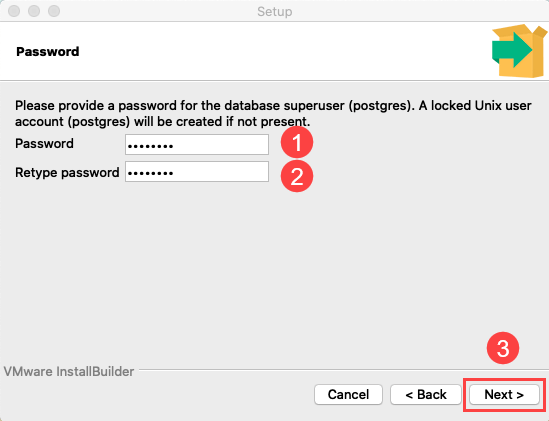
Task: Click the Setup title in the title bar
Action: [274, 12]
